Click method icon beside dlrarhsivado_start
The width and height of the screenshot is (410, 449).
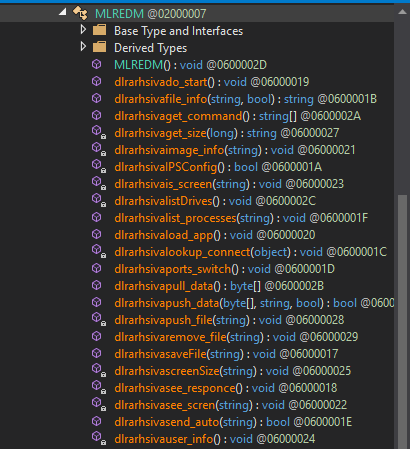pos(97,81)
